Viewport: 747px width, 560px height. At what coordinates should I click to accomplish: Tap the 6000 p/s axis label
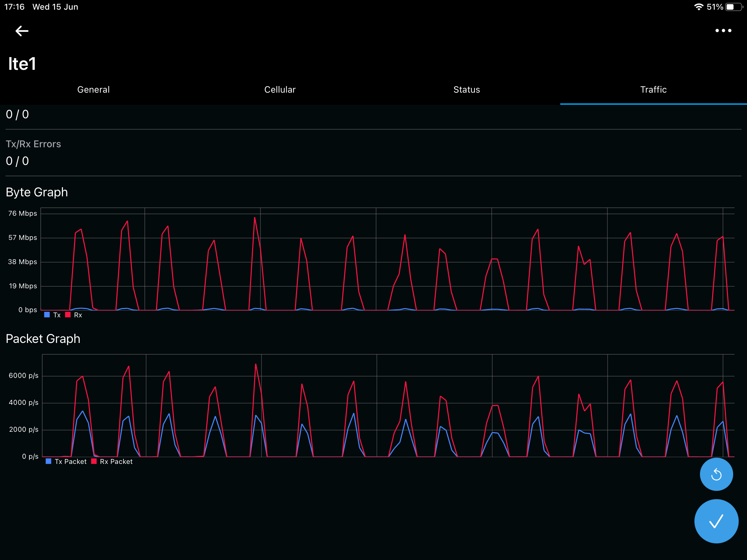point(24,376)
